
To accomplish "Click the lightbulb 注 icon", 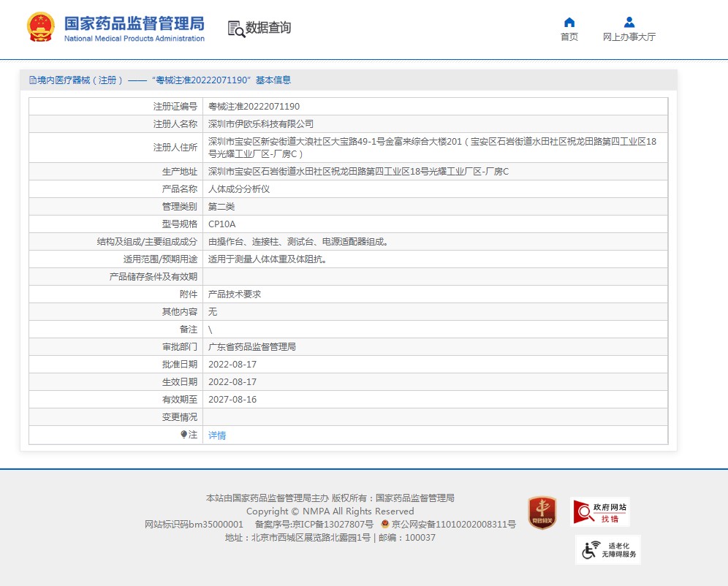I will 184,435.
